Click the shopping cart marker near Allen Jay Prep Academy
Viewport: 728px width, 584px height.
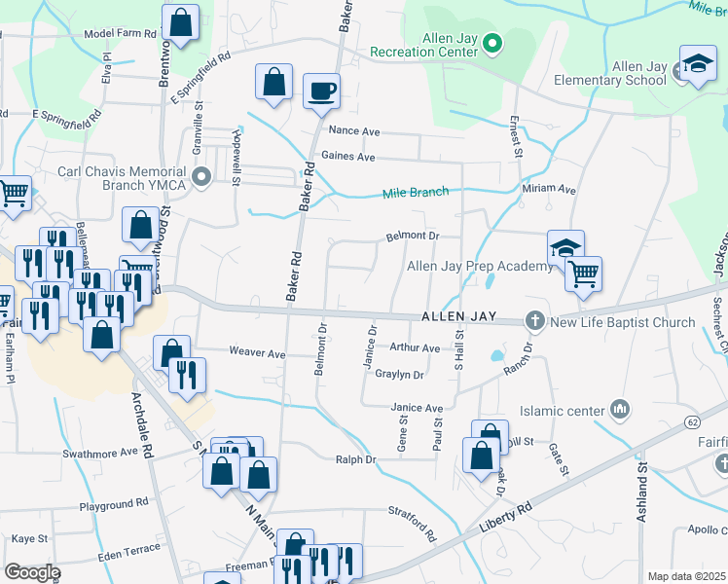point(584,275)
